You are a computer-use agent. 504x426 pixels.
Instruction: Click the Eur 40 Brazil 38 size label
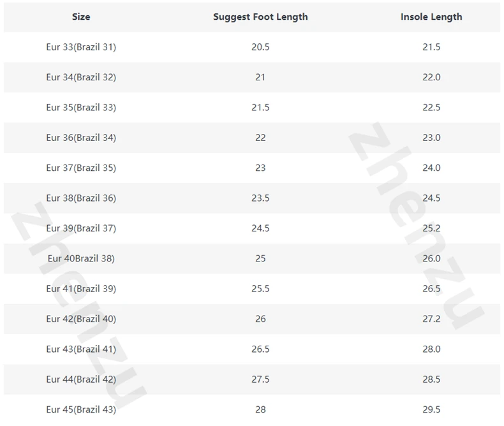pyautogui.click(x=81, y=258)
